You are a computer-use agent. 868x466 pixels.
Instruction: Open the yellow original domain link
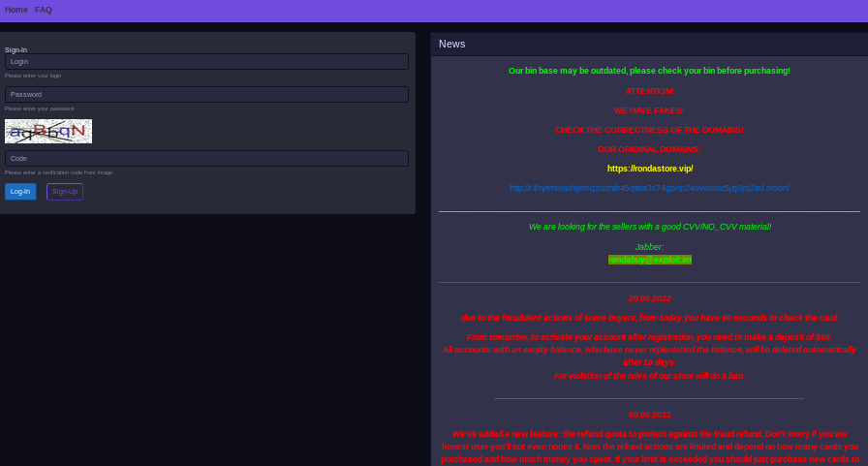click(649, 169)
